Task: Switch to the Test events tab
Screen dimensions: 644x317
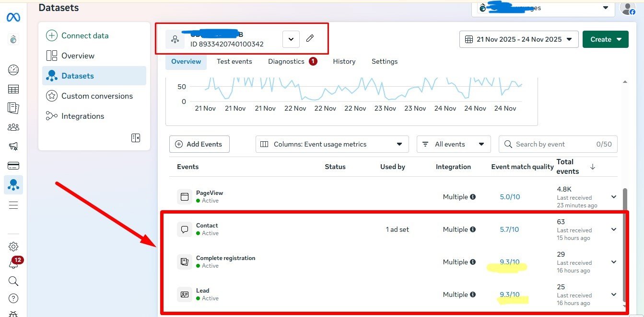Action: [x=234, y=61]
